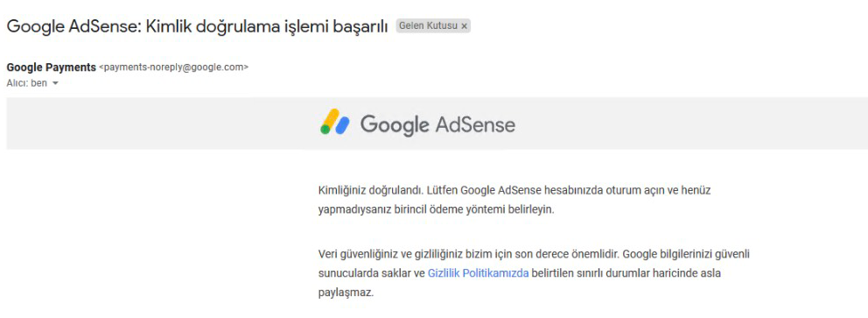Image resolution: width=868 pixels, height=318 pixels.
Task: Click the Alıcı: ben recipient text
Action: click(26, 83)
